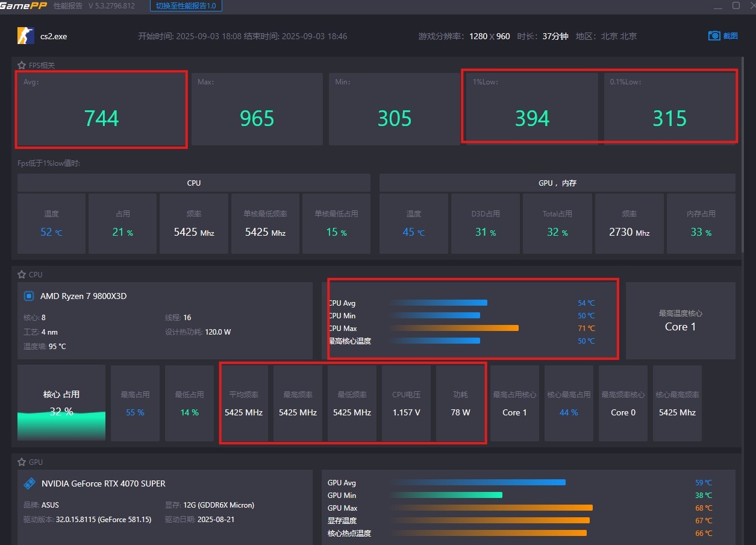Click the CPU Avg temperature bar
The height and width of the screenshot is (545, 756).
[x=439, y=303]
